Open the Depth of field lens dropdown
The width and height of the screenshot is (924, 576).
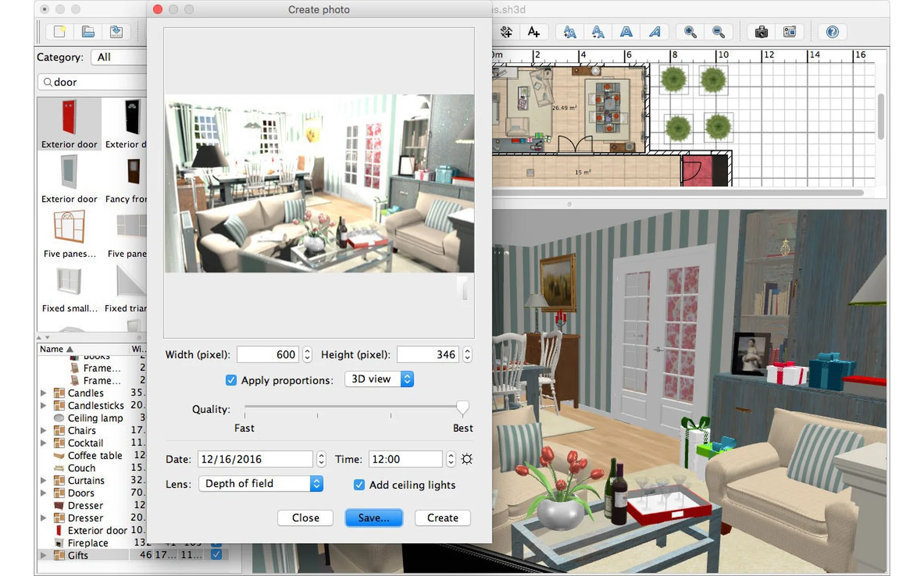click(x=261, y=484)
